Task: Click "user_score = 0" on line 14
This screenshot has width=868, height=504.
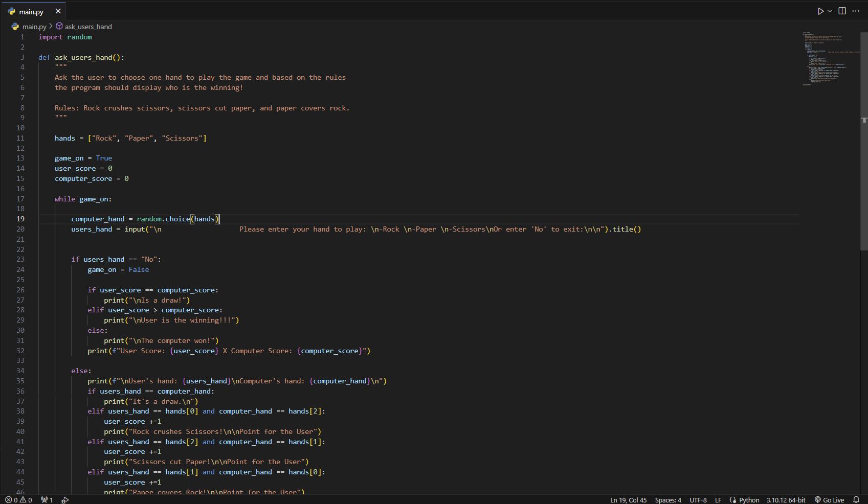Action: [83, 168]
